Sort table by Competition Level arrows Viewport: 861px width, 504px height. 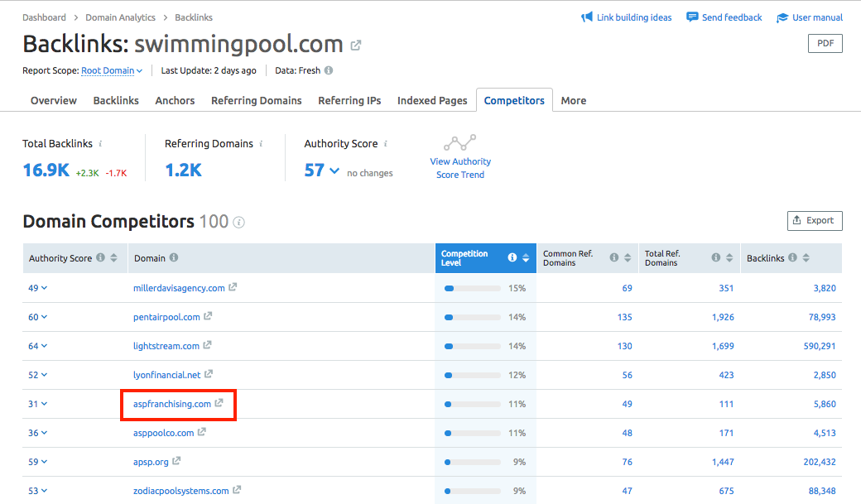(x=526, y=257)
